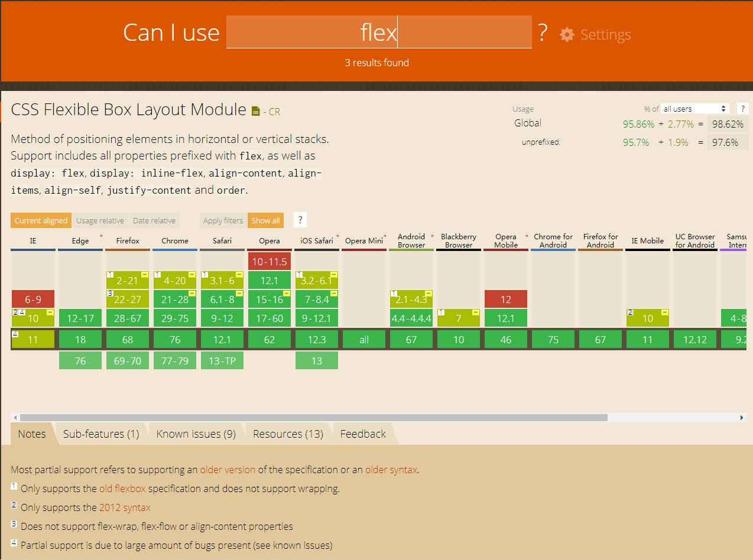
Task: Click scrollbar left arrow
Action: pos(15,418)
